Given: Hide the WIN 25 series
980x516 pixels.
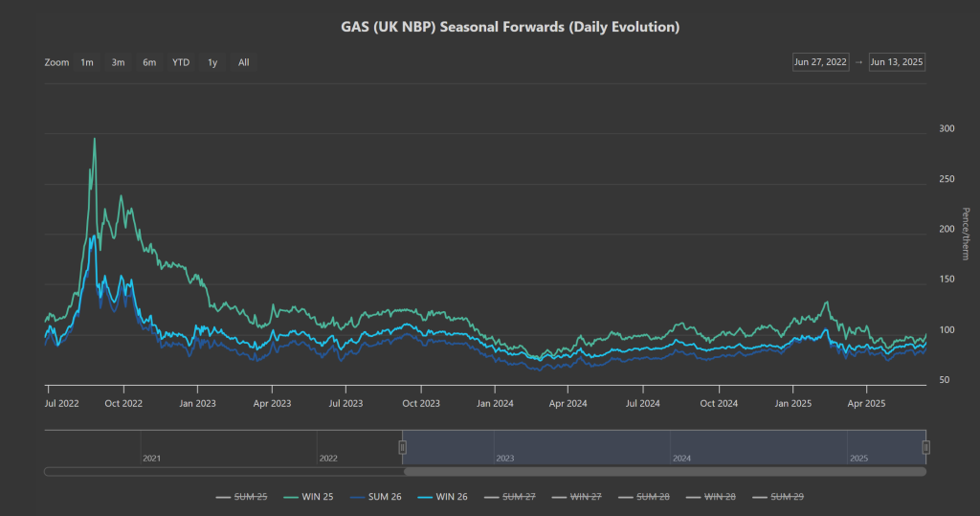Looking at the screenshot, I should [308, 497].
